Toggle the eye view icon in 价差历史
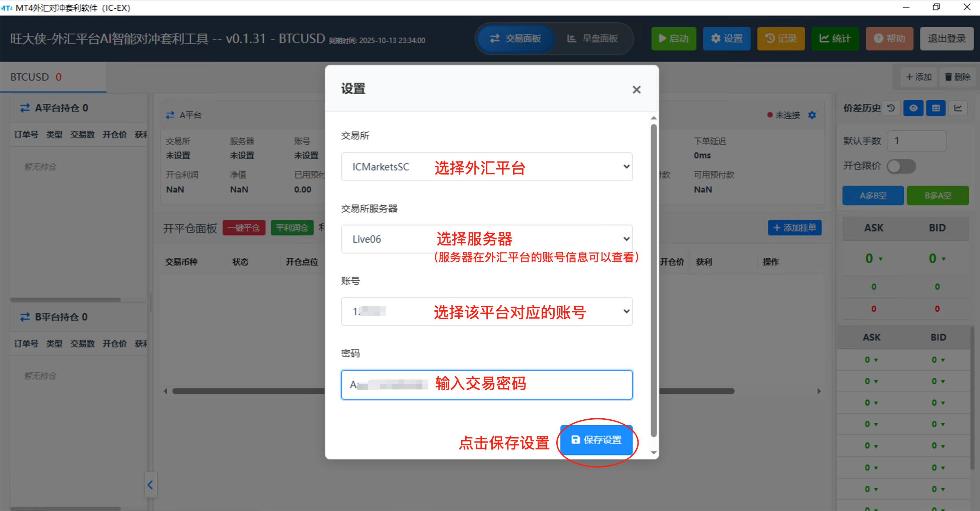Image resolution: width=980 pixels, height=511 pixels. point(913,108)
